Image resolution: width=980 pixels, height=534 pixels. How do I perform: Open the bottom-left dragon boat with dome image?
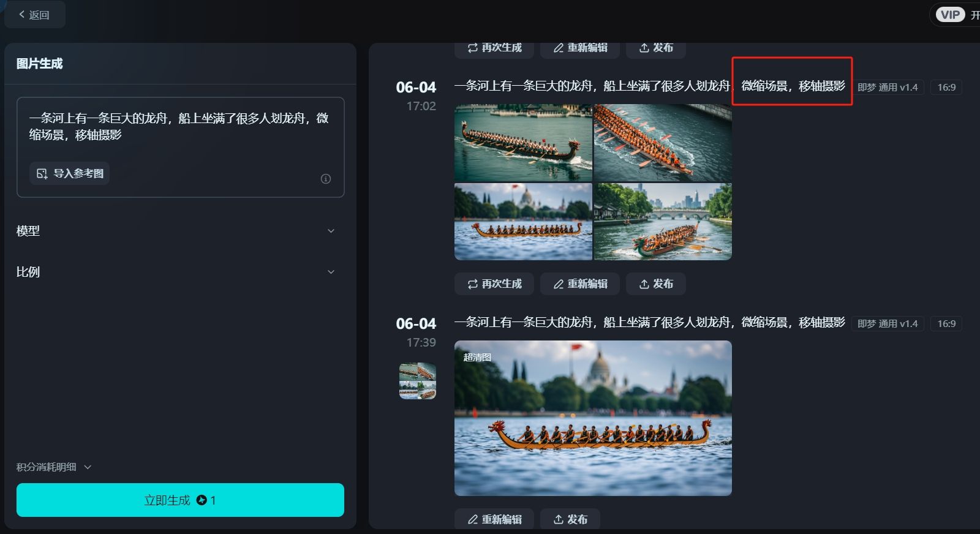[x=523, y=222]
